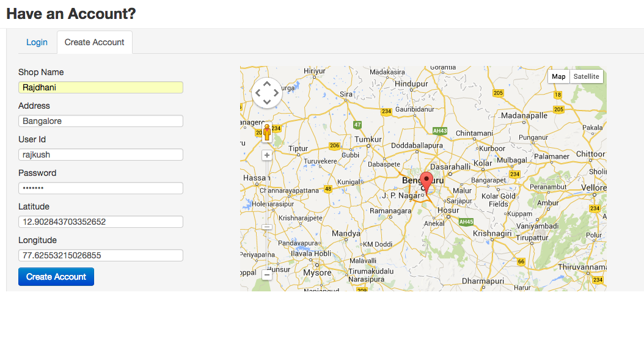Pan the map left with the arrow control
The width and height of the screenshot is (644, 339).
(258, 93)
